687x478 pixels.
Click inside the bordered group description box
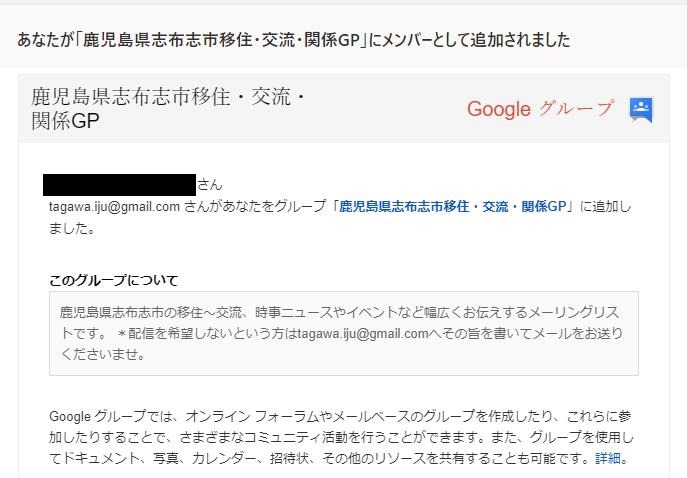point(344,333)
